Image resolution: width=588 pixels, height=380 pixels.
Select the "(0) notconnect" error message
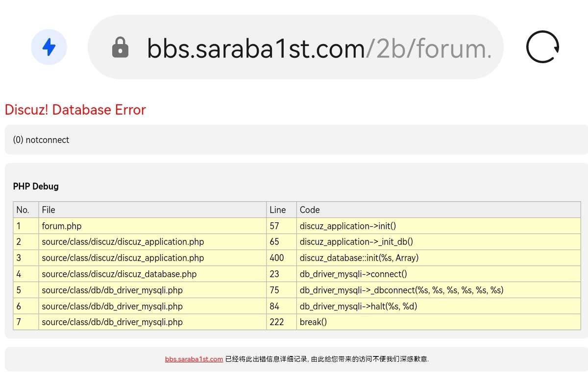coord(41,140)
